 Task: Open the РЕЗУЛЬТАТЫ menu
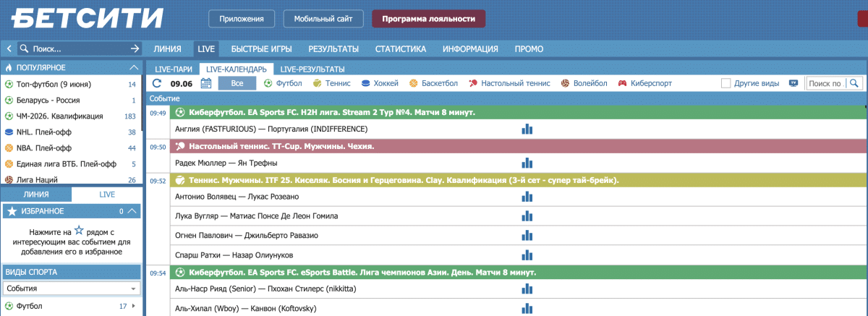[333, 49]
